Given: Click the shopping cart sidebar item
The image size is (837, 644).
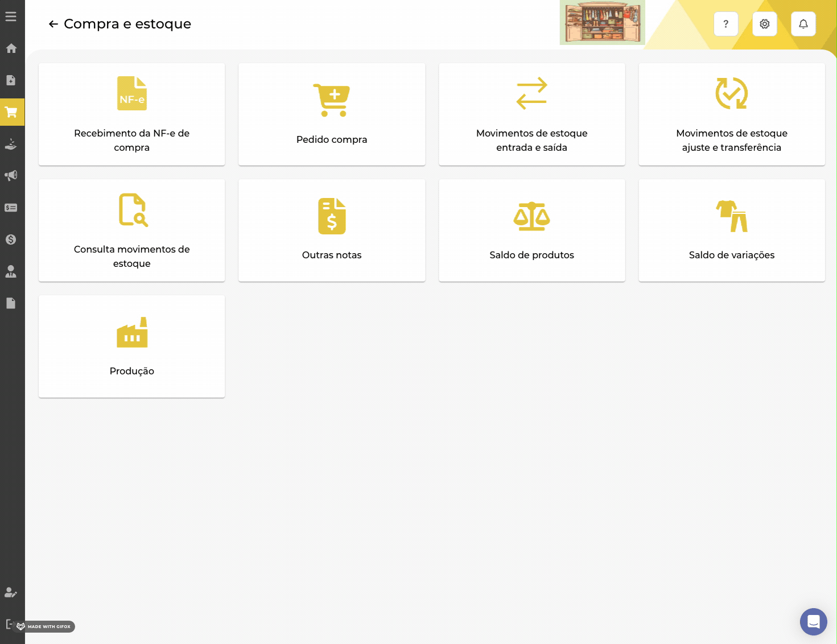Looking at the screenshot, I should 11,112.
